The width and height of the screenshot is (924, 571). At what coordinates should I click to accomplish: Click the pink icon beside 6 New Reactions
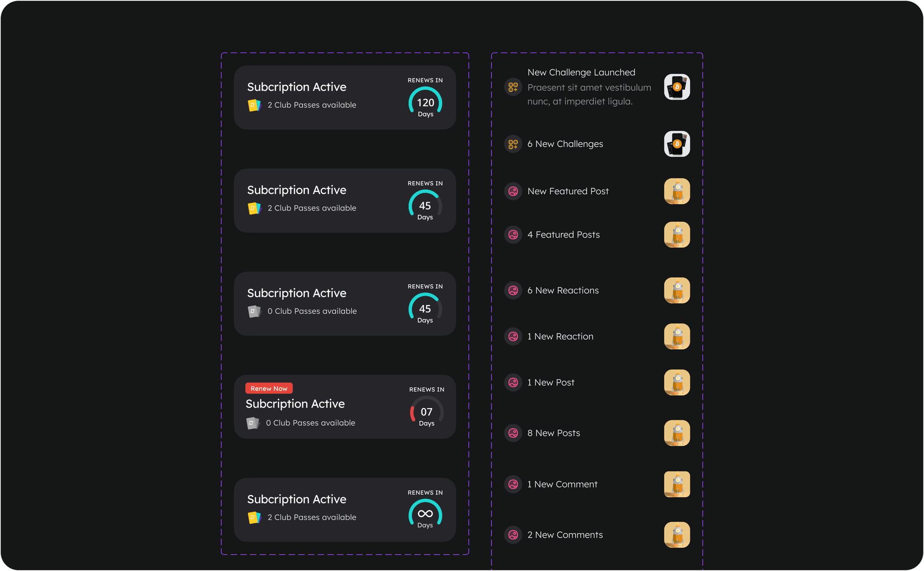513,290
